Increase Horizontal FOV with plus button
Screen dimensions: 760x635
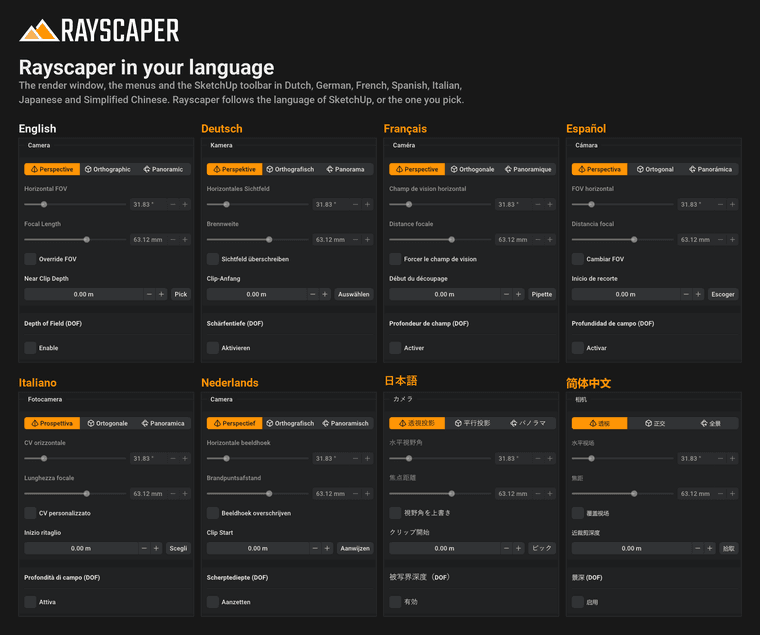pyautogui.click(x=185, y=205)
